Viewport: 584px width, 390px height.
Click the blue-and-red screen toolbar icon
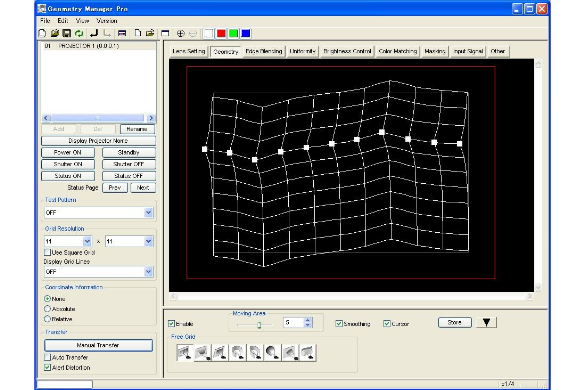point(122,34)
